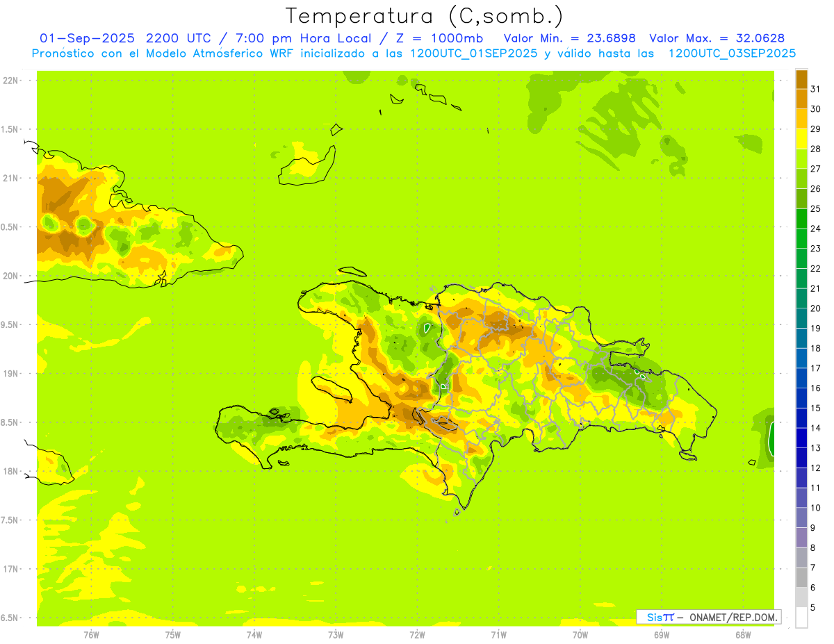Click the "Valor Min. = 23.6898" value
The width and height of the screenshot is (834, 644).
[x=569, y=38]
